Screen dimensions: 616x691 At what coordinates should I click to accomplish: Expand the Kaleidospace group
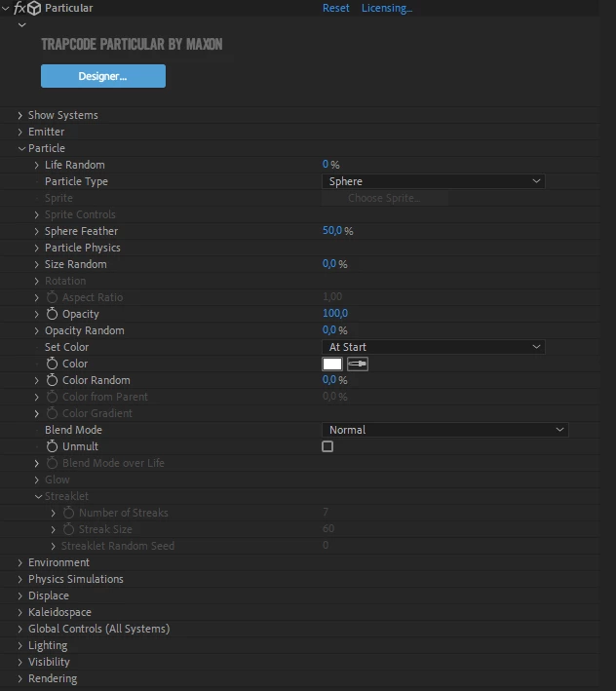20,612
